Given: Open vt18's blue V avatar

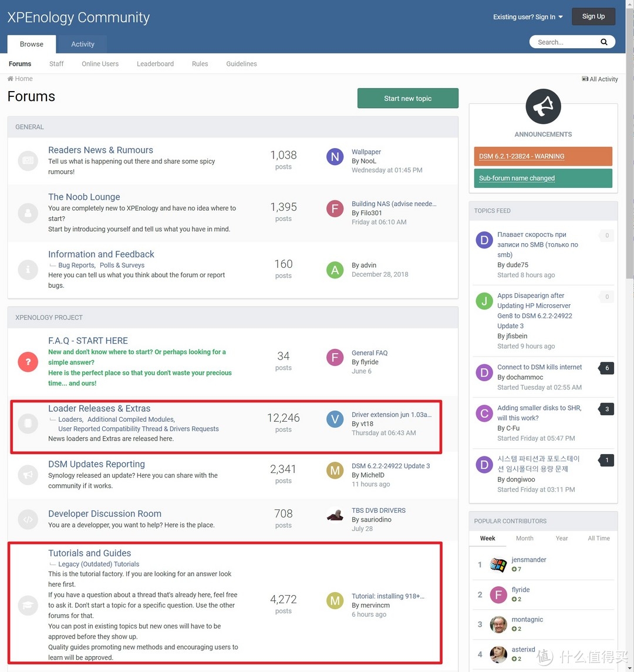Looking at the screenshot, I should pos(335,419).
